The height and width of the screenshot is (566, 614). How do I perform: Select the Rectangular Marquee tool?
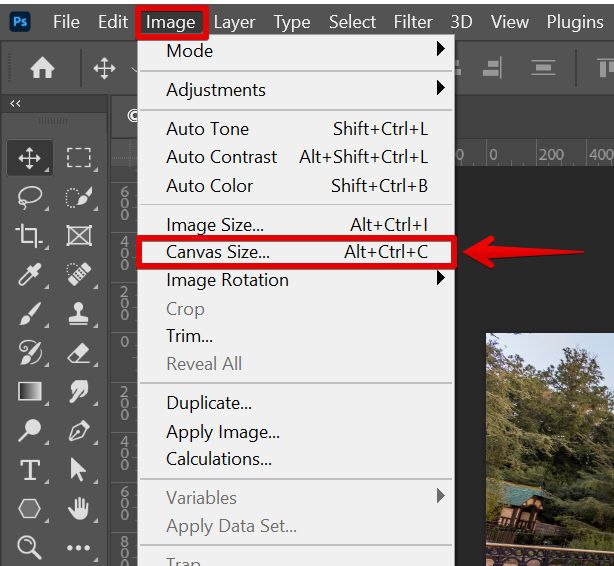[79, 157]
